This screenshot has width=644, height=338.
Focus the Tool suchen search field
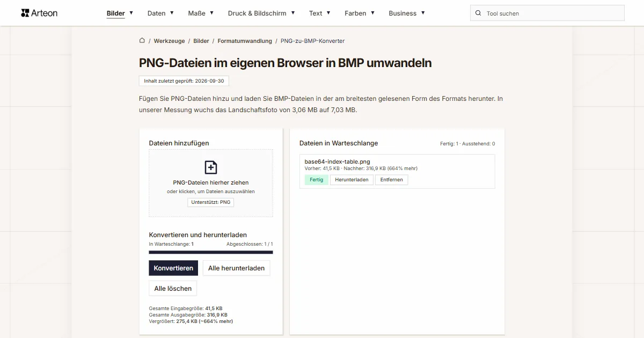point(547,13)
